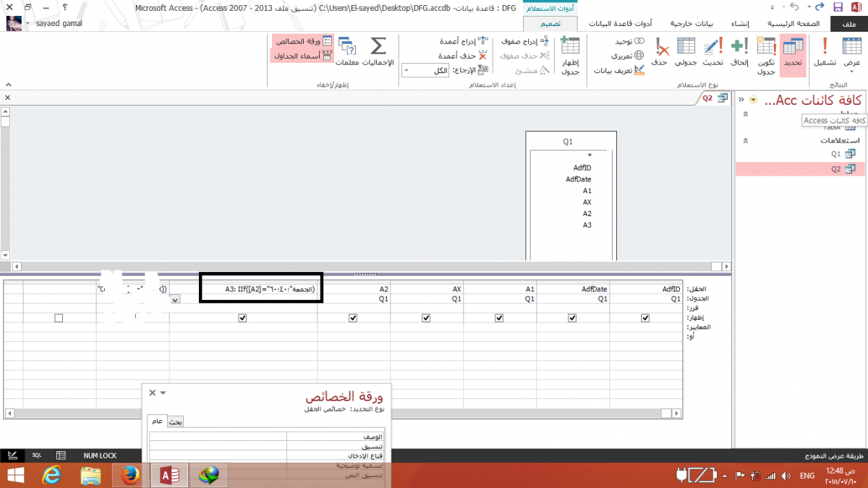This screenshot has height=488, width=868.
Task: Collapse the Queries (استعلامات) group
Action: 746,140
